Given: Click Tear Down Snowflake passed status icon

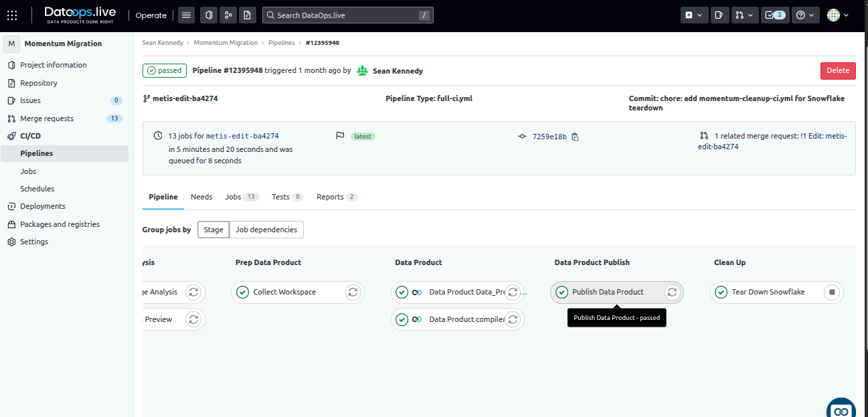Looking at the screenshot, I should tap(721, 292).
